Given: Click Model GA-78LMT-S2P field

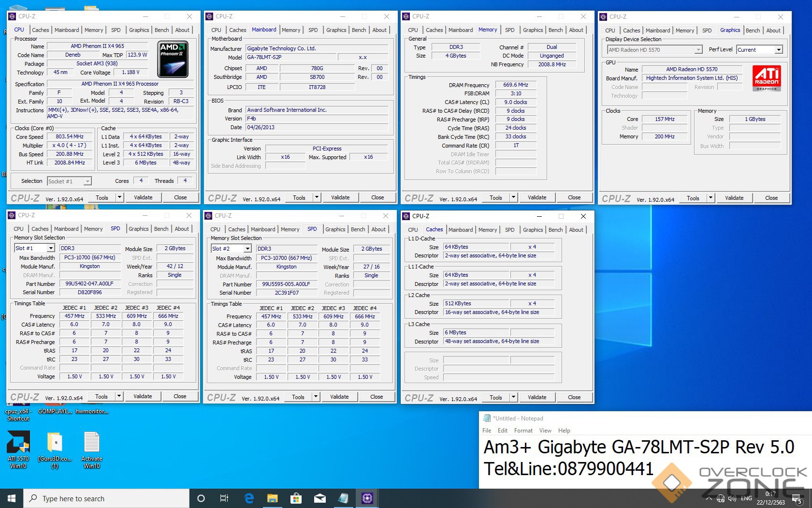Looking at the screenshot, I should [x=292, y=57].
